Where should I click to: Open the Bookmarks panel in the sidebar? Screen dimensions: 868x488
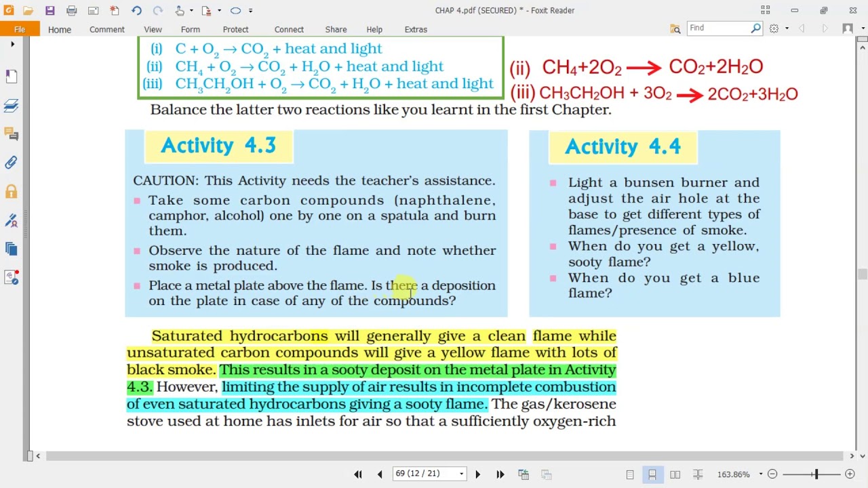pyautogui.click(x=12, y=76)
